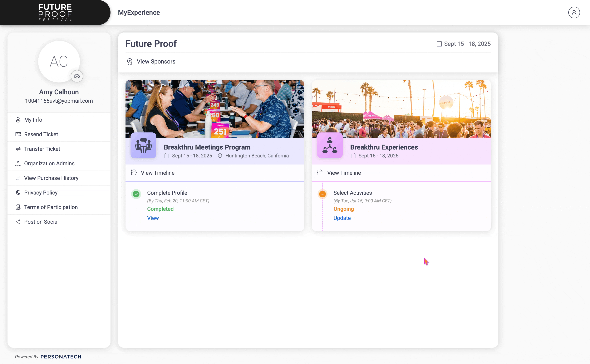Click the orange Ongoing status icon
Screen dimensions: 590x364
point(323,194)
